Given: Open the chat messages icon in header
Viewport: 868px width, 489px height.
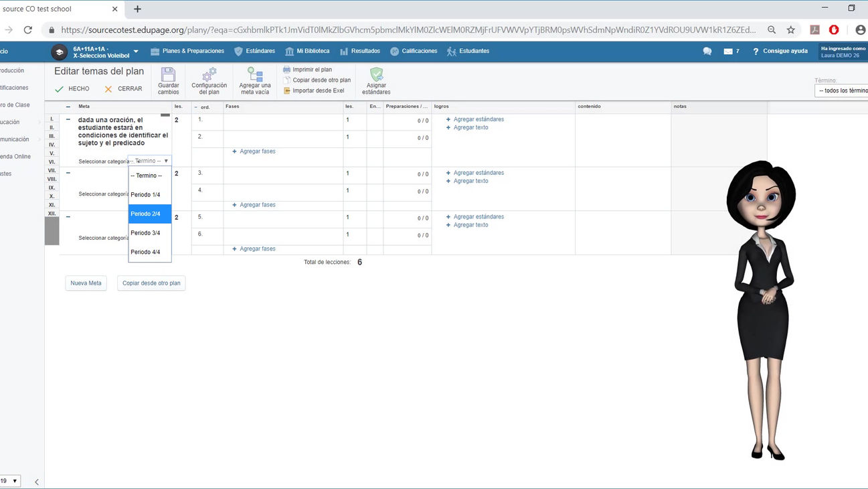Looking at the screenshot, I should click(707, 51).
